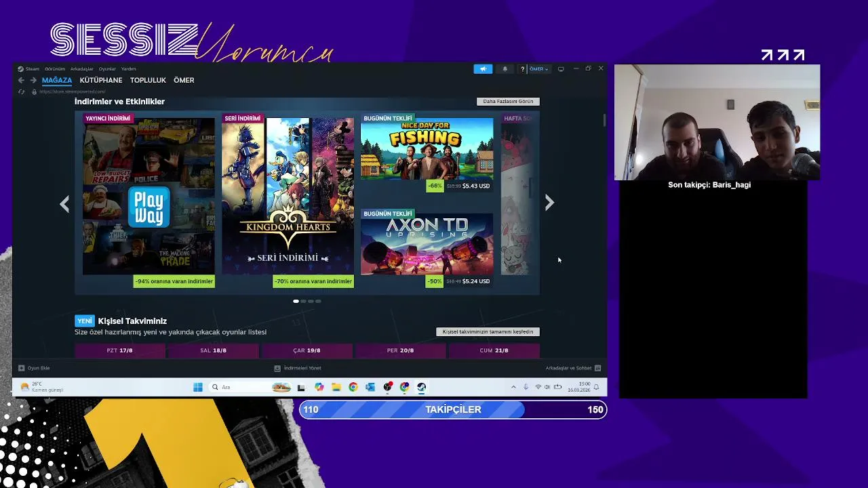Open the Oyunlar menu

[107, 68]
